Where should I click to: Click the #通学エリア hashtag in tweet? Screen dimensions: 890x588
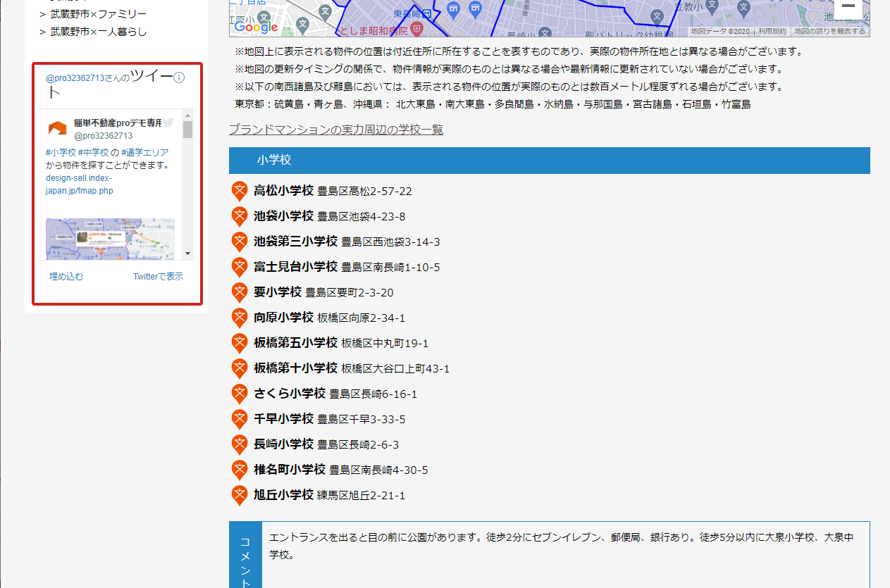tap(145, 152)
